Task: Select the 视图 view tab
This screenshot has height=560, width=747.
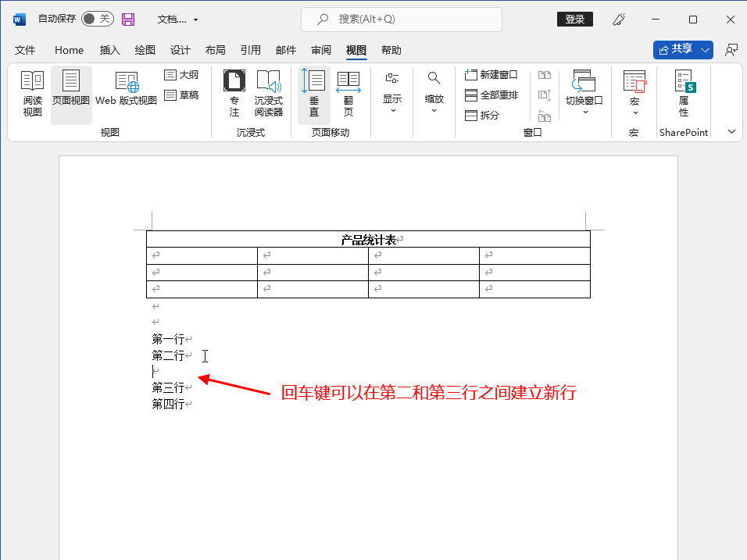Action: [356, 50]
